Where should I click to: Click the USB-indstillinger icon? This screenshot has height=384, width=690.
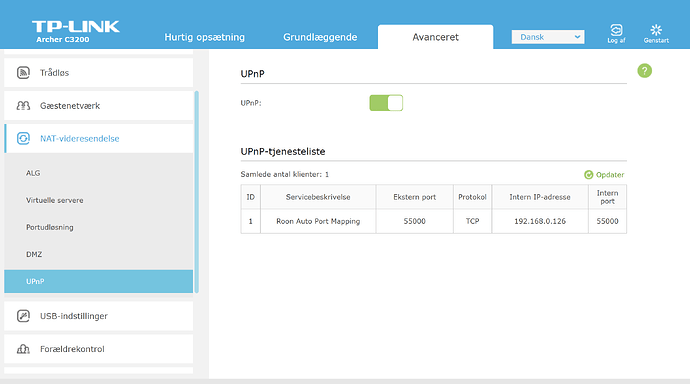coord(23,316)
